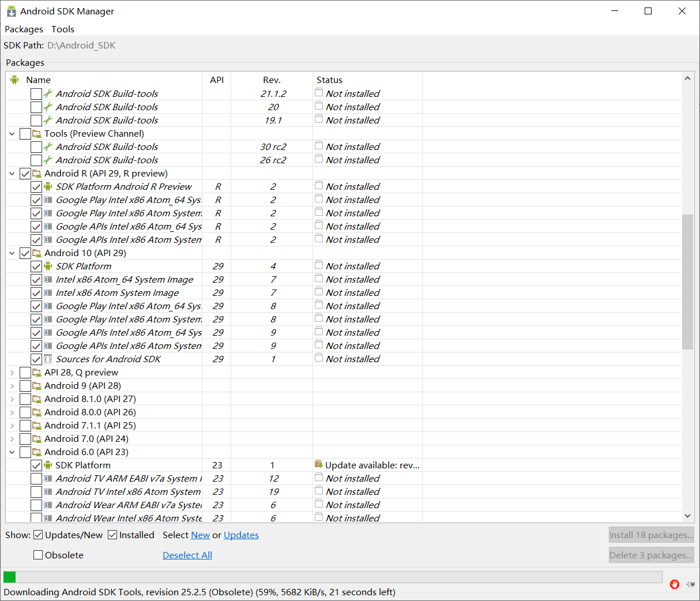700x601 pixels.
Task: Collapse the Android R (API 29, R preview) group
Action: pos(12,173)
